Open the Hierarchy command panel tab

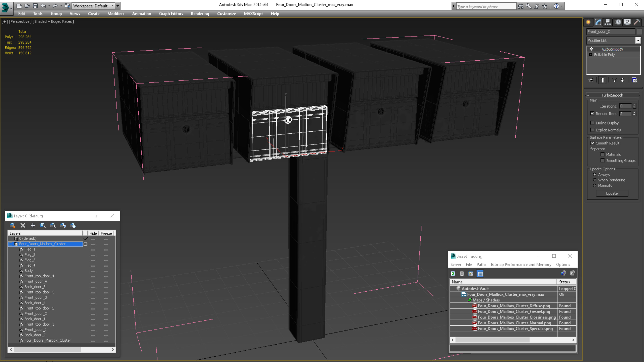pyautogui.click(x=608, y=22)
